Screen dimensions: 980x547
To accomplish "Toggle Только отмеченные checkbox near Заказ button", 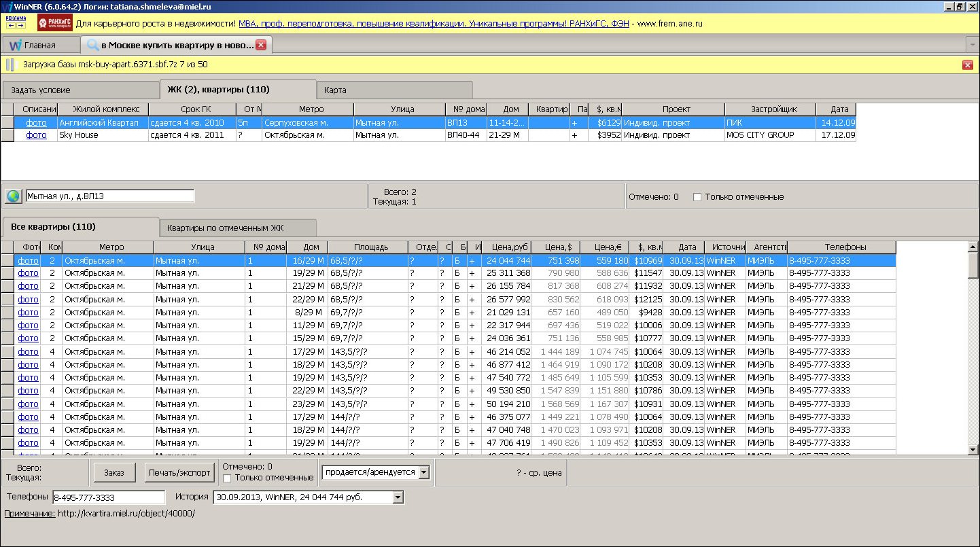I will coord(227,478).
